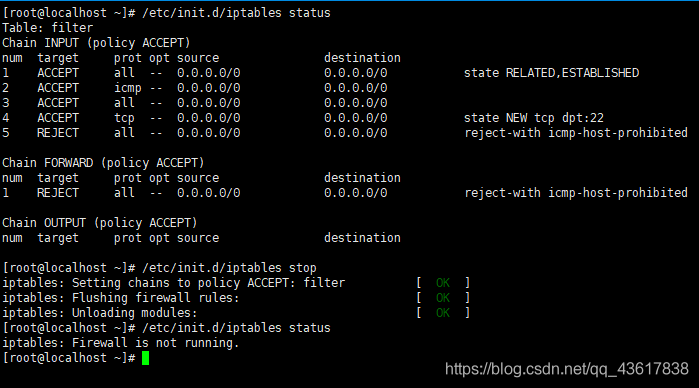Click 'REJECT' target in FORWARD chain

(58, 193)
